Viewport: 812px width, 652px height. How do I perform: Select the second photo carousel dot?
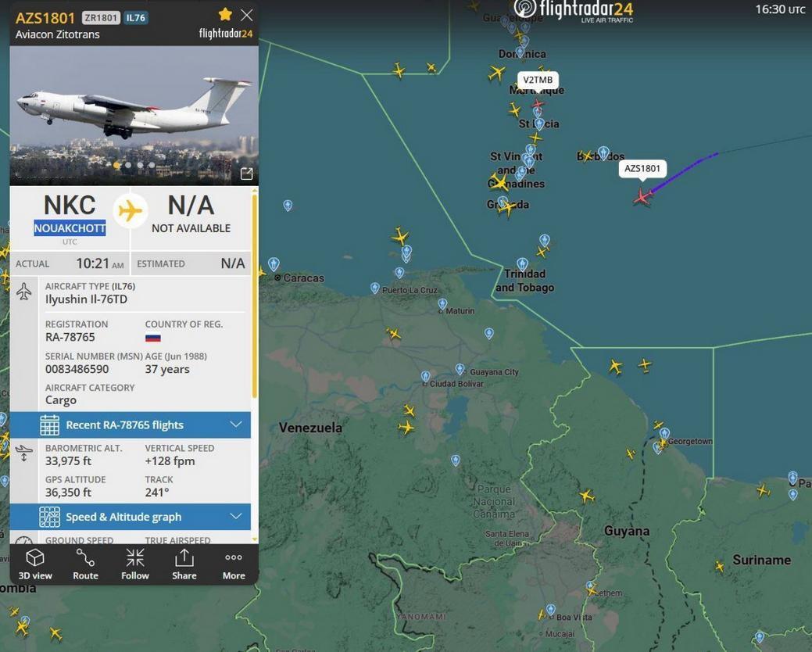pyautogui.click(x=128, y=166)
